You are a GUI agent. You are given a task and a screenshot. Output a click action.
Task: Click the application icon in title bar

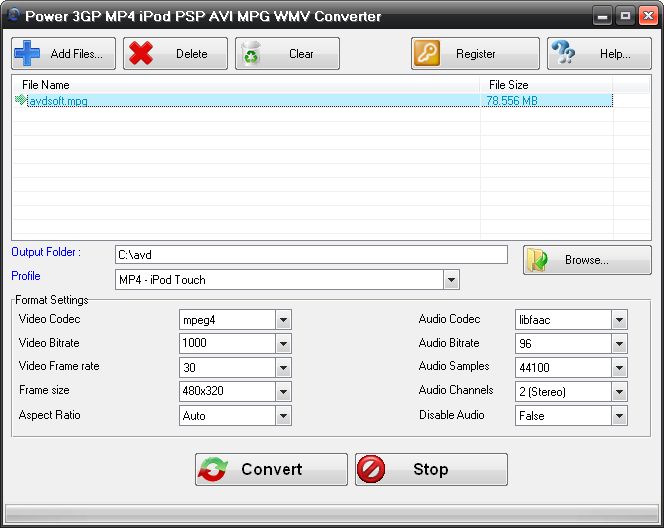pyautogui.click(x=14, y=15)
